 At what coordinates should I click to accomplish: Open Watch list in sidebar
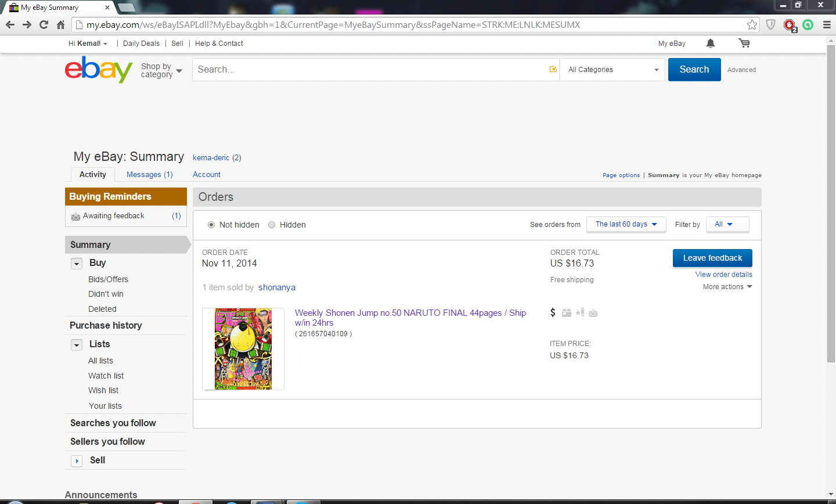point(106,376)
